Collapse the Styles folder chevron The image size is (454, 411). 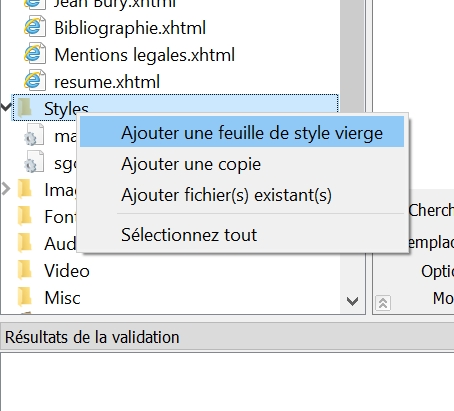coord(6,107)
